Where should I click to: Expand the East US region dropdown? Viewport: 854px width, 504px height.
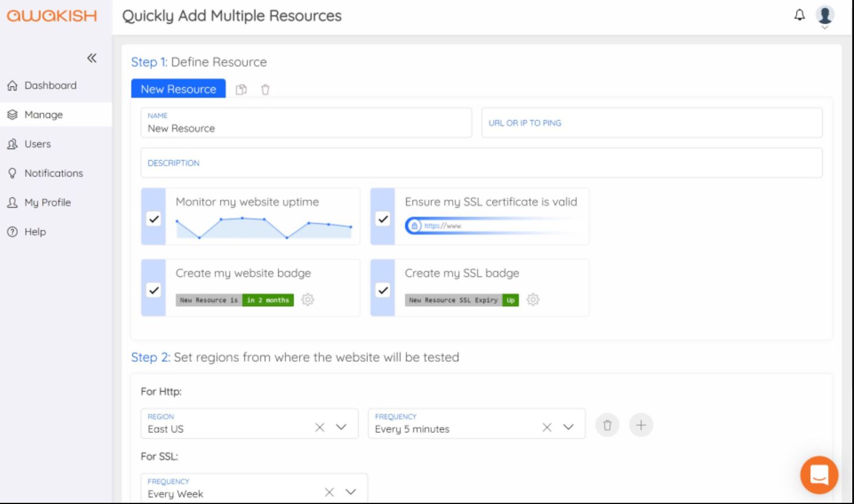click(x=341, y=427)
